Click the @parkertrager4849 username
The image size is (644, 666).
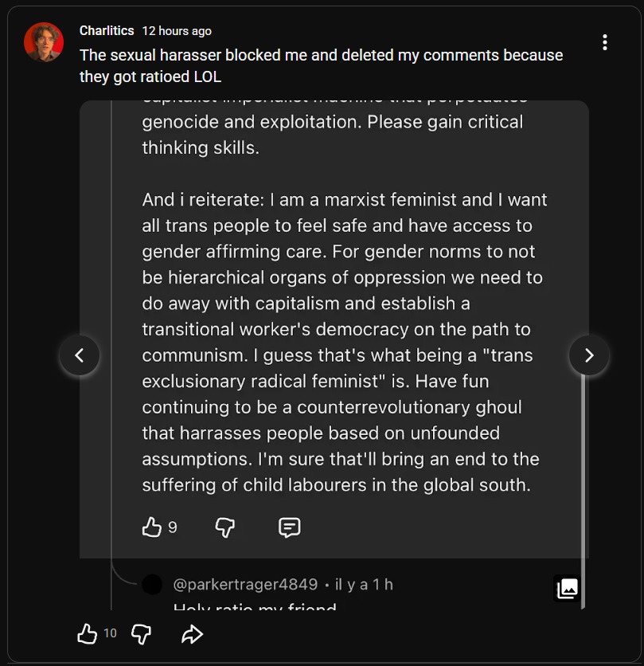click(245, 585)
